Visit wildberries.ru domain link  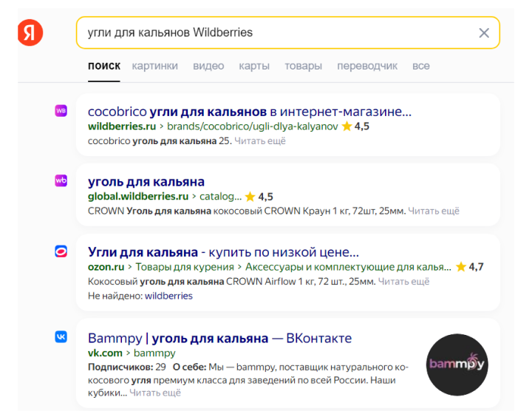[122, 126]
